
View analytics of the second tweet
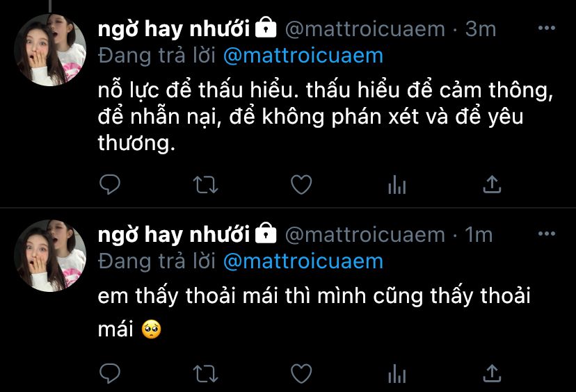(397, 373)
